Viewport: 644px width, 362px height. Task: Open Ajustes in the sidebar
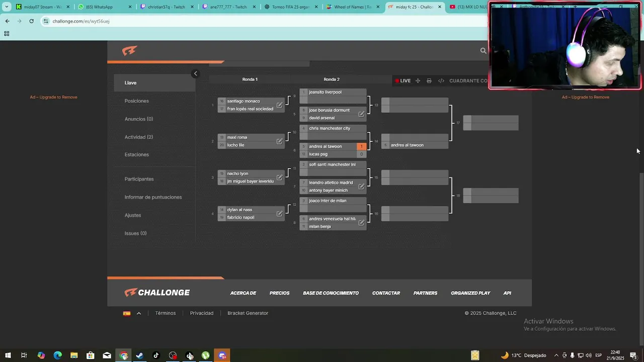point(133,215)
